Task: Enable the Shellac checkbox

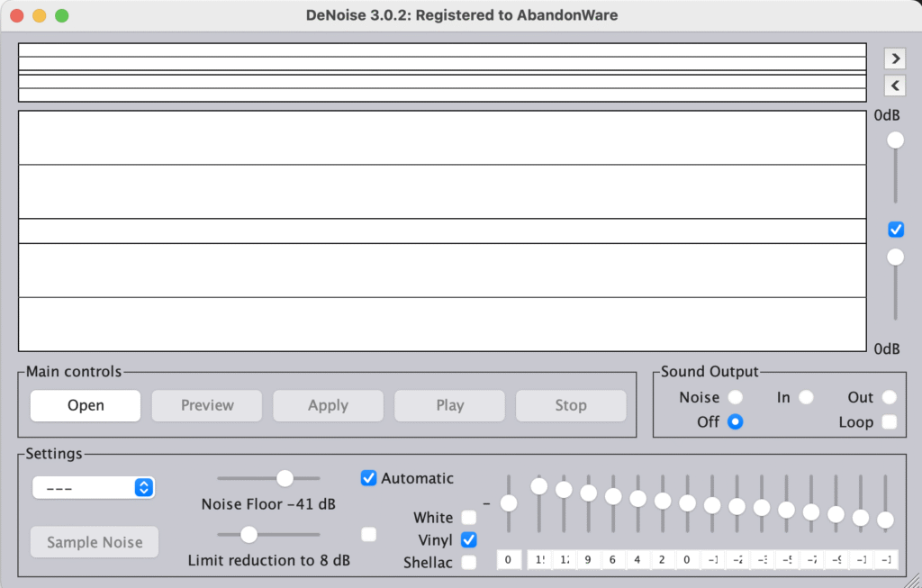Action: (468, 563)
